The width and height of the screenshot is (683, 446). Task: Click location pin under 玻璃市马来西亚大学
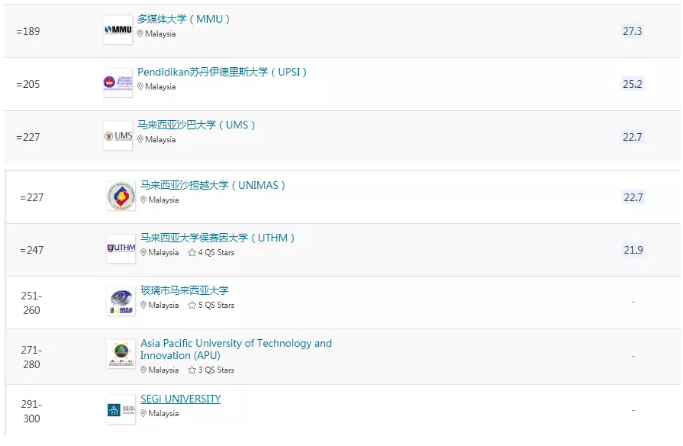coord(143,305)
